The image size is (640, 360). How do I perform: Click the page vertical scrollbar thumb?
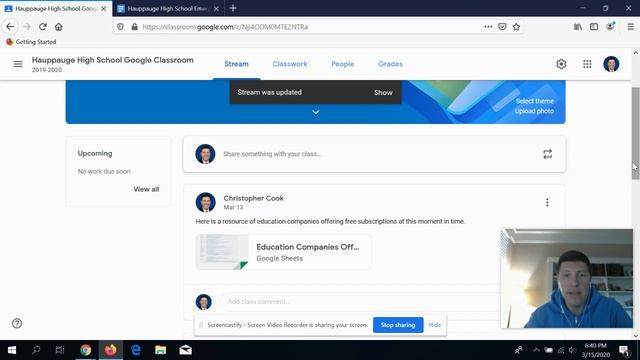click(636, 133)
